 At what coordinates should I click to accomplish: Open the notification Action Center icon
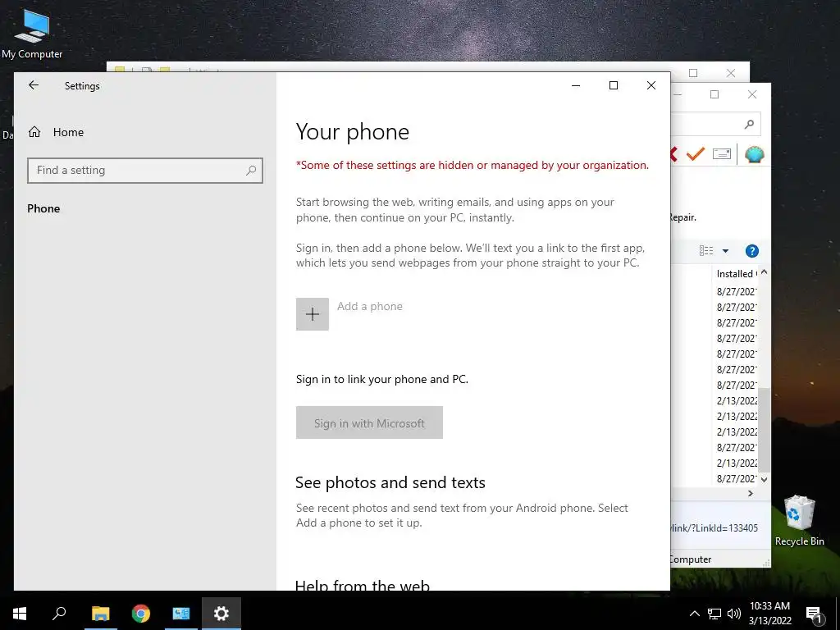coord(815,614)
